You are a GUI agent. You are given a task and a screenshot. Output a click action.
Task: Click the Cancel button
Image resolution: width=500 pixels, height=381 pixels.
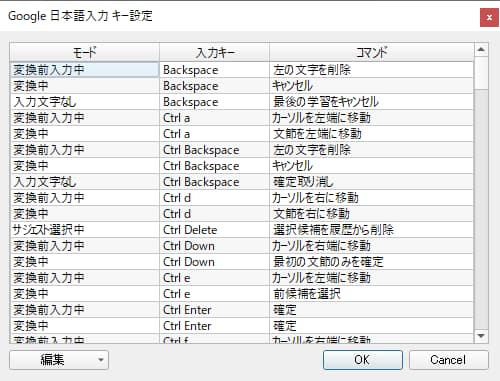[x=449, y=360]
